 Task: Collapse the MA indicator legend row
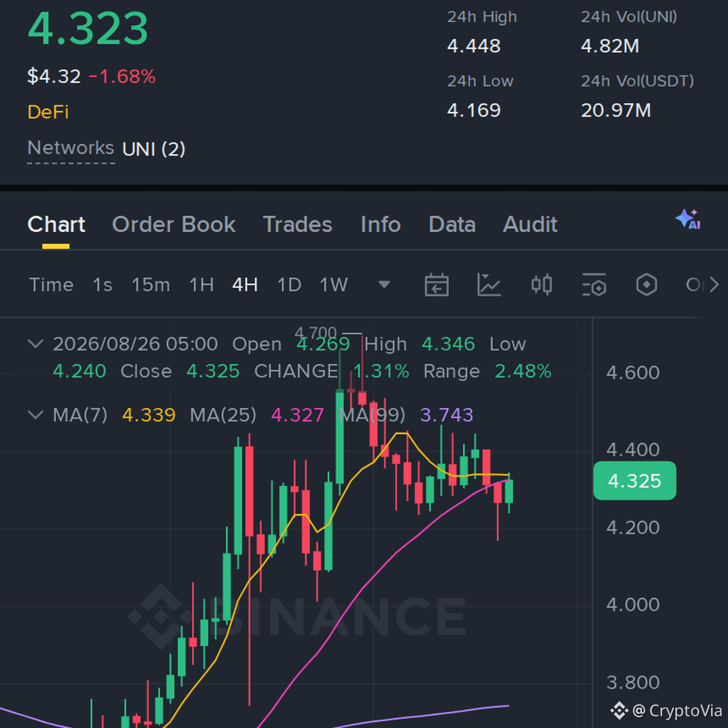pyautogui.click(x=36, y=414)
